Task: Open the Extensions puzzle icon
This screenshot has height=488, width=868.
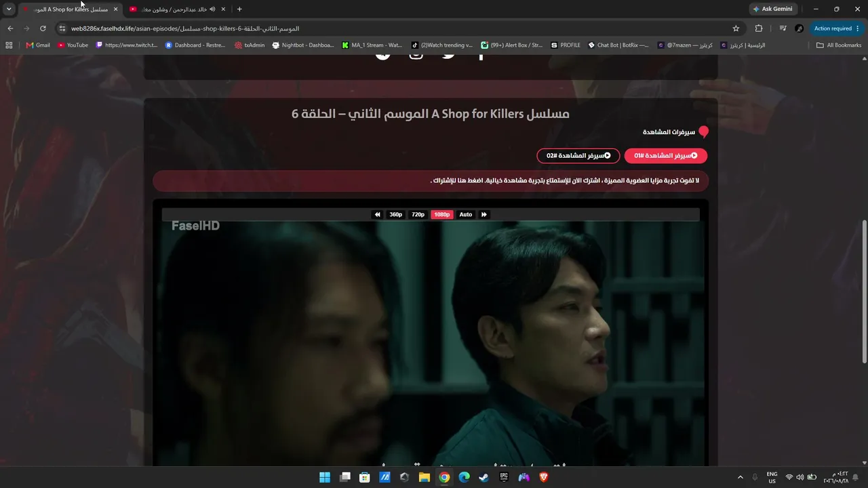Action: [759, 28]
